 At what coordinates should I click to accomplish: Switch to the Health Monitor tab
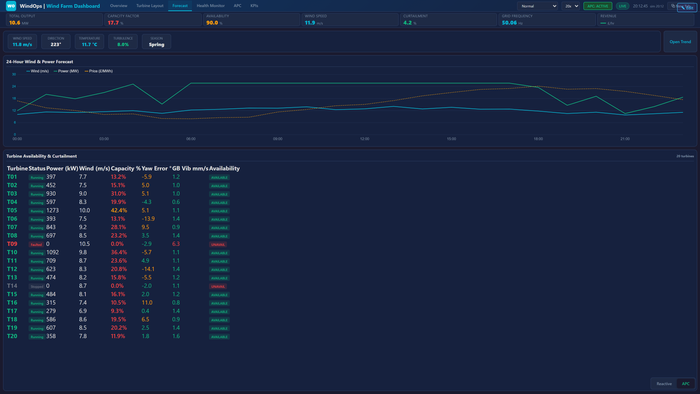pos(211,6)
